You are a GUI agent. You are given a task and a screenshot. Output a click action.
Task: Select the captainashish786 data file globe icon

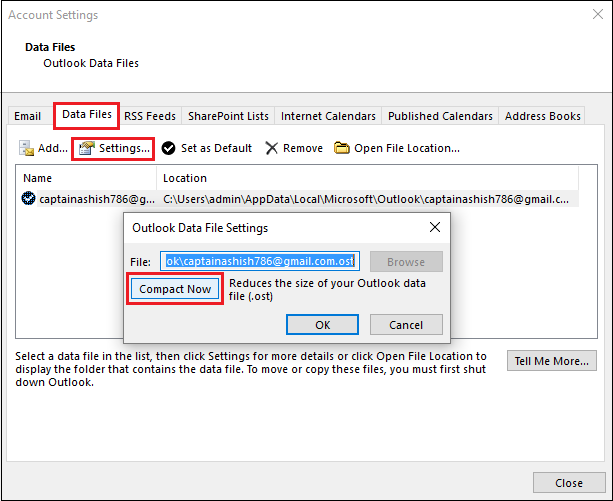pos(28,199)
